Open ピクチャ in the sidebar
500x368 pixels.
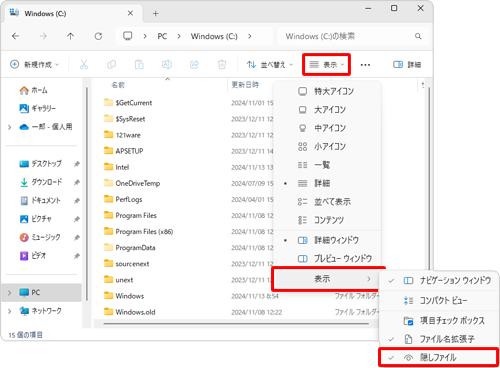pos(36,219)
